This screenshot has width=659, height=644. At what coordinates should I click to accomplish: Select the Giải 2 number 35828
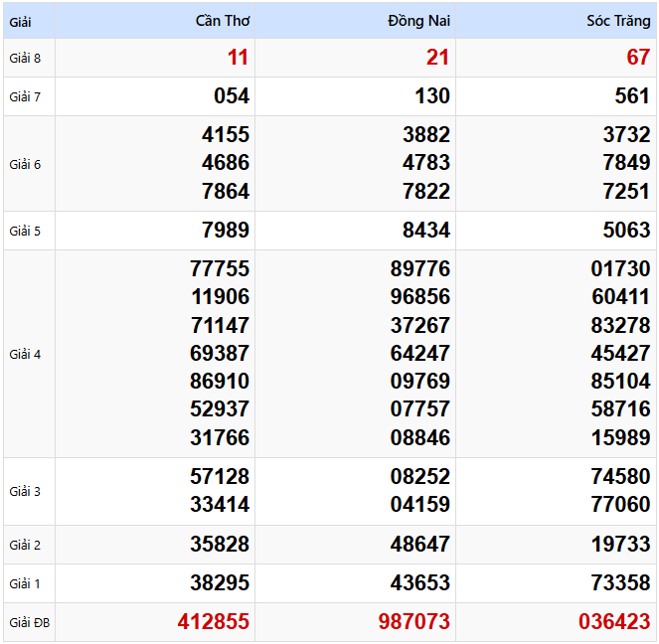220,545
